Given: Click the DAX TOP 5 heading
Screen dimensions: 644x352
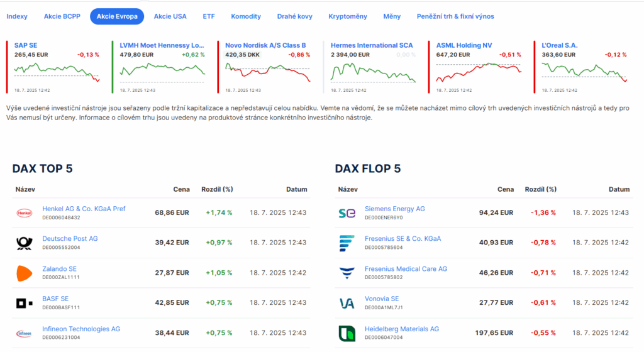Looking at the screenshot, I should [x=42, y=168].
